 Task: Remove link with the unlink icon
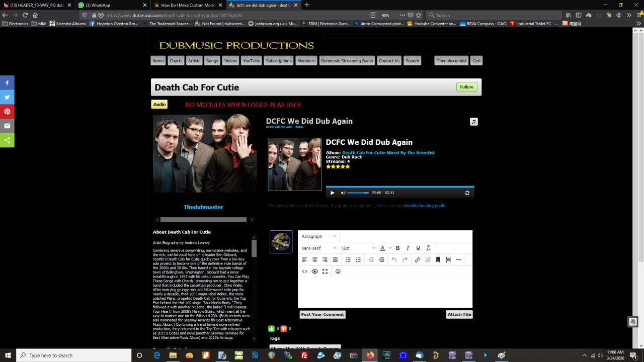(x=428, y=260)
